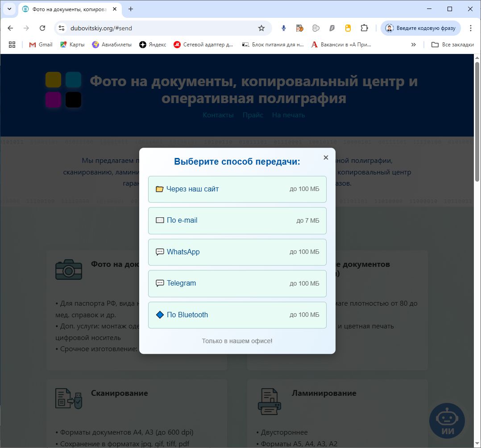Click the profile 'Введите кодовую фразу' button
The image size is (481, 448).
point(421,28)
